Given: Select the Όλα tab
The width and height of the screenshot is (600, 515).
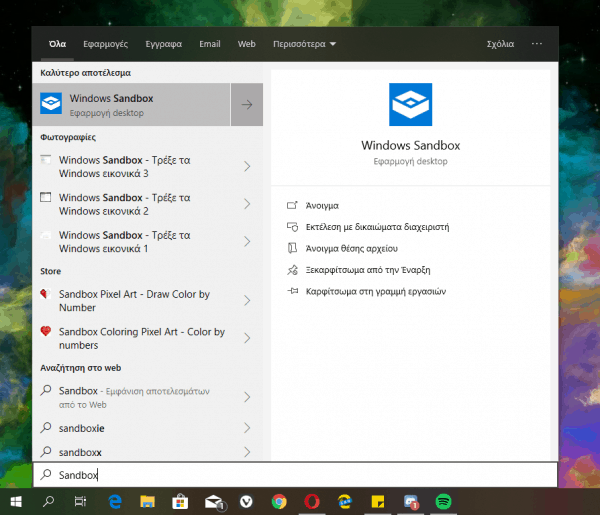Looking at the screenshot, I should 57,44.
